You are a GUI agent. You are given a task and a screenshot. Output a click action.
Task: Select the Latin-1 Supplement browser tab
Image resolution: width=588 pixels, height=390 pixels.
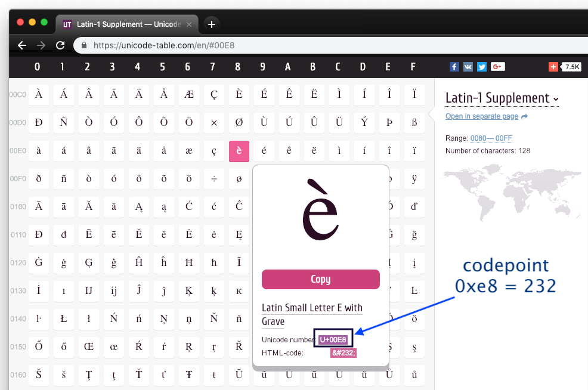coord(122,24)
